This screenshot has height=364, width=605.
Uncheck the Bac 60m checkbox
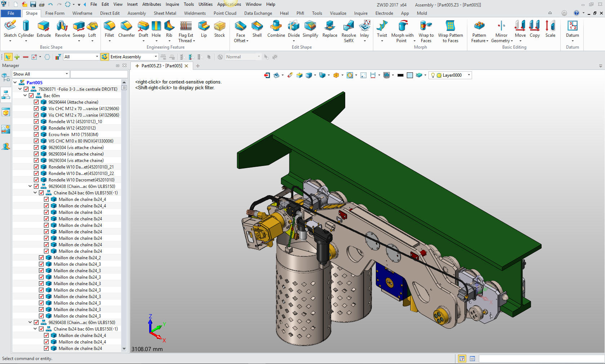31,96
